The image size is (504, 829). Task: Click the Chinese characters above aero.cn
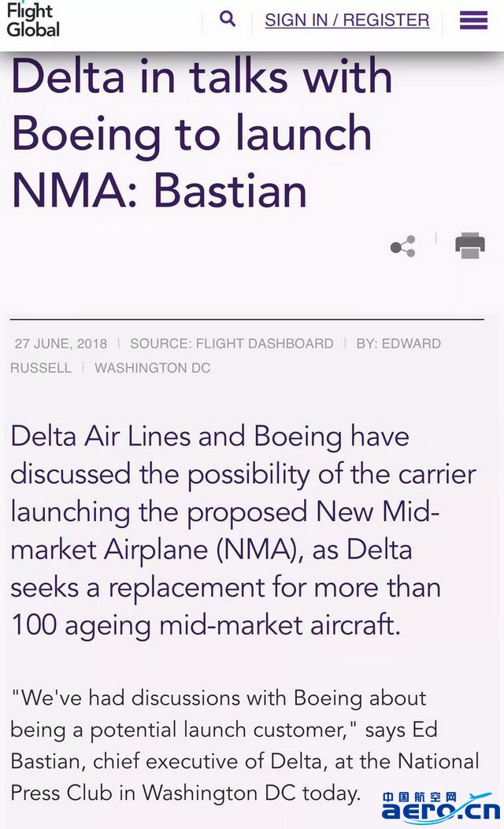tap(419, 797)
